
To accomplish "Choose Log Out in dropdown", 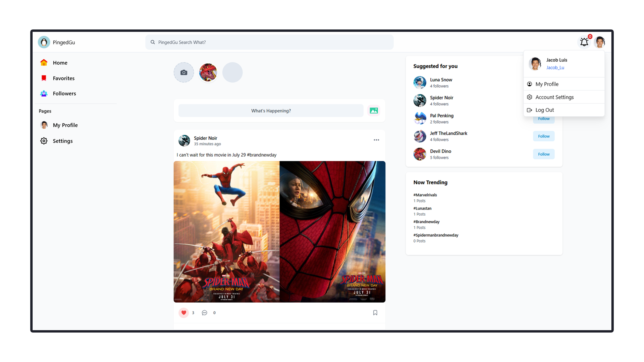I will (x=564, y=110).
